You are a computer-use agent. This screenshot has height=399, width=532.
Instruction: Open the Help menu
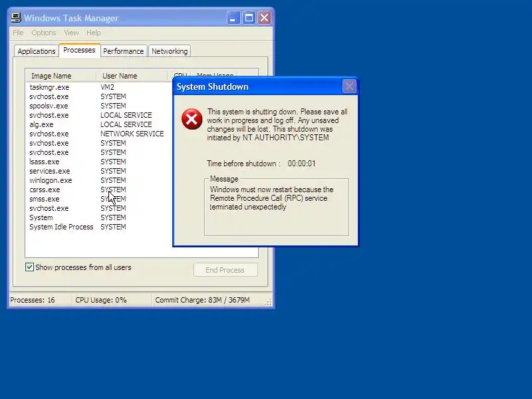pyautogui.click(x=93, y=33)
